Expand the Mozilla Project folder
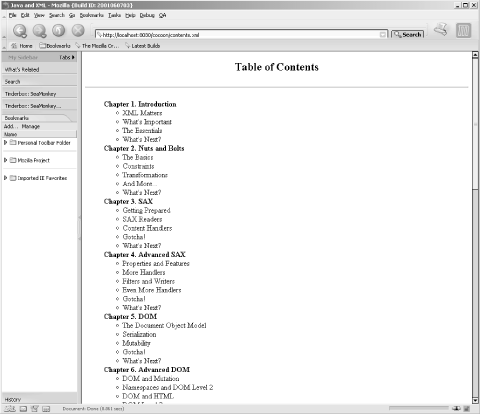This screenshot has width=481, height=414. click(x=5, y=160)
